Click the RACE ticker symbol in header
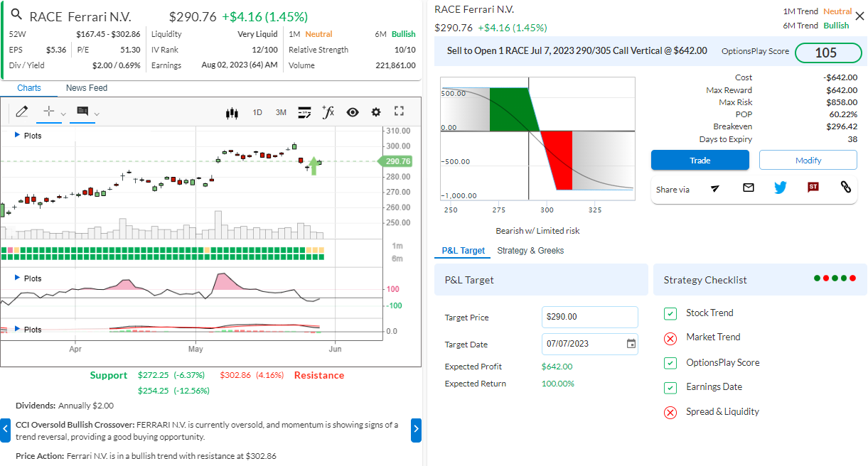The height and width of the screenshot is (466, 868). pyautogui.click(x=45, y=16)
